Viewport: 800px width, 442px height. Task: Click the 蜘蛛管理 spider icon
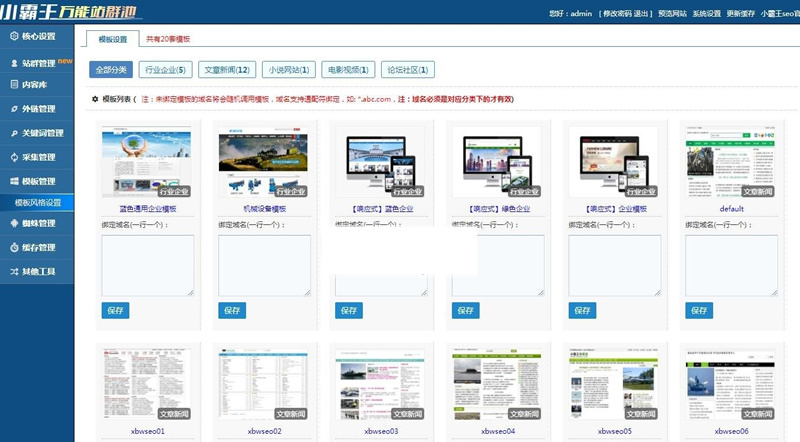tap(14, 223)
